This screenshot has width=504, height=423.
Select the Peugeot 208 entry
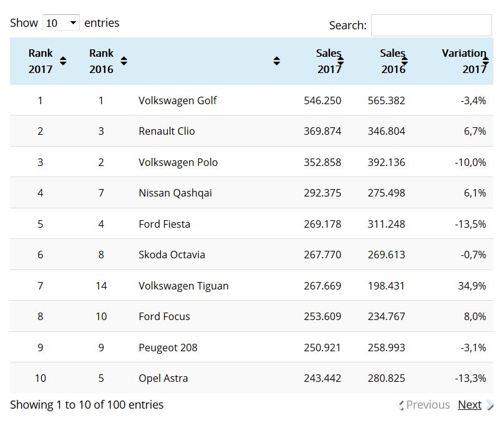click(168, 348)
